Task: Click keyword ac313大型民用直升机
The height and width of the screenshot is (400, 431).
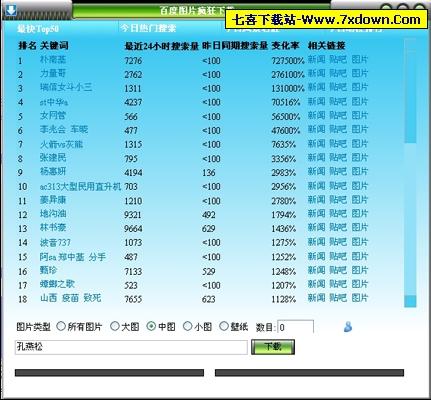Action: coord(80,186)
